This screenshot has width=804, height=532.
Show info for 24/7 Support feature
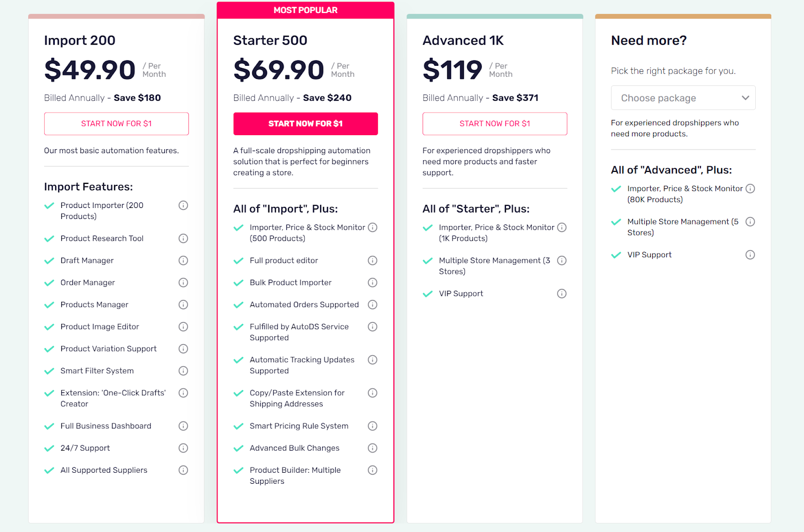click(x=183, y=448)
